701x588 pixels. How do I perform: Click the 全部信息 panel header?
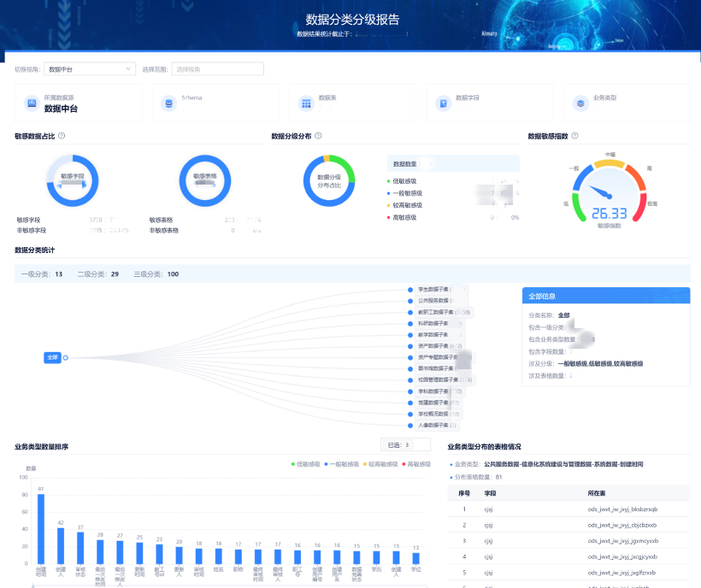click(606, 296)
